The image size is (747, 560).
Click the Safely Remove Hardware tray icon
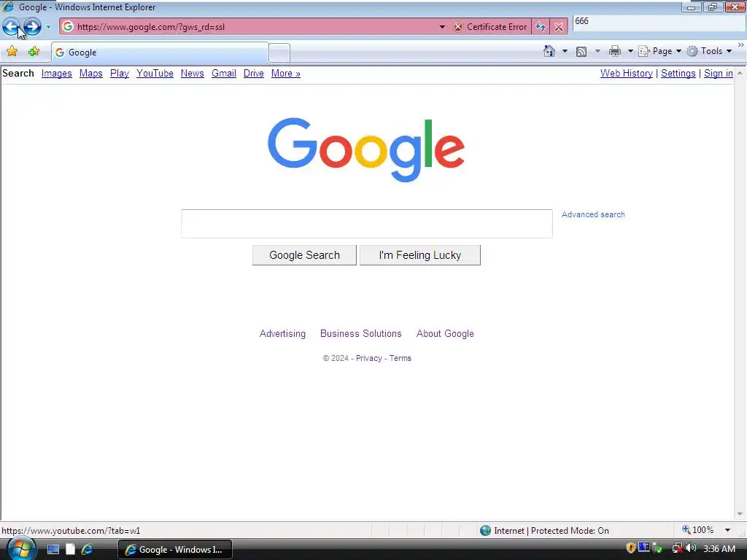[657, 548]
